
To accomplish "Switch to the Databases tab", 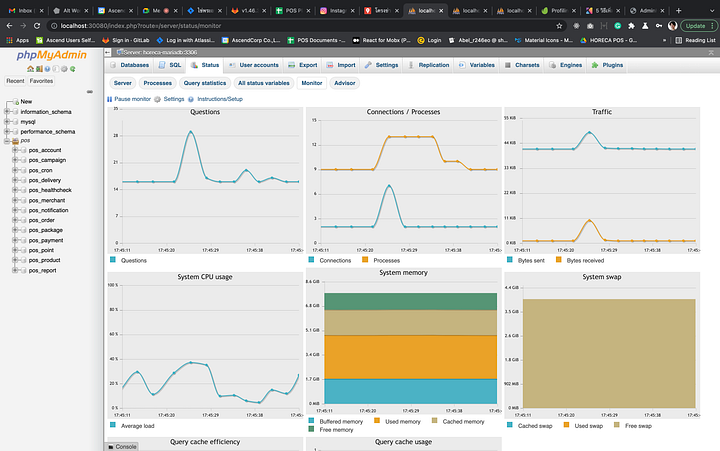I will tap(130, 65).
